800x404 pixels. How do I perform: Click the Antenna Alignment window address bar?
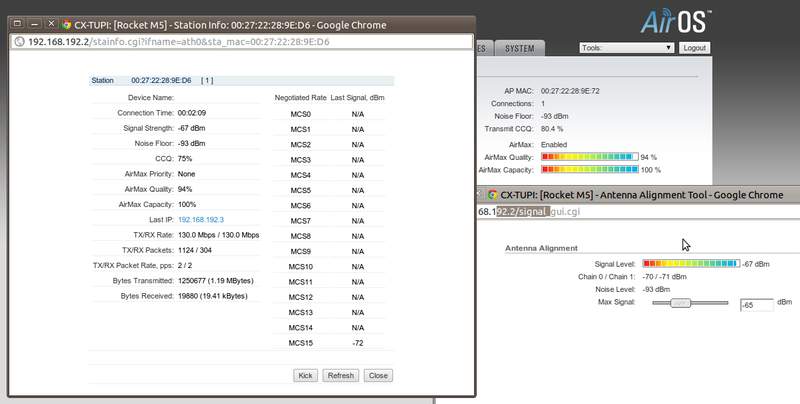638,211
